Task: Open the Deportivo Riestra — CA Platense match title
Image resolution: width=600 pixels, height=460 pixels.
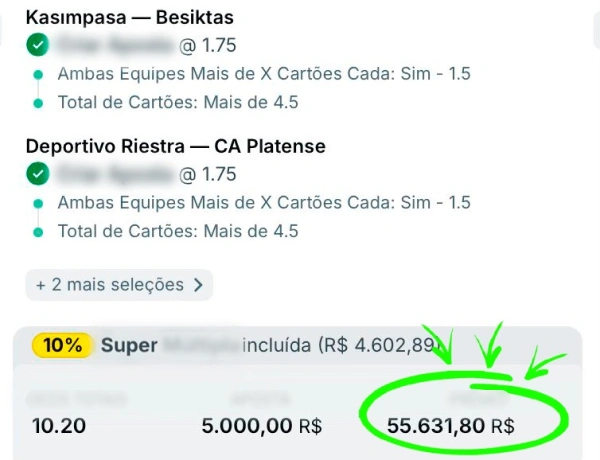Action: (175, 147)
